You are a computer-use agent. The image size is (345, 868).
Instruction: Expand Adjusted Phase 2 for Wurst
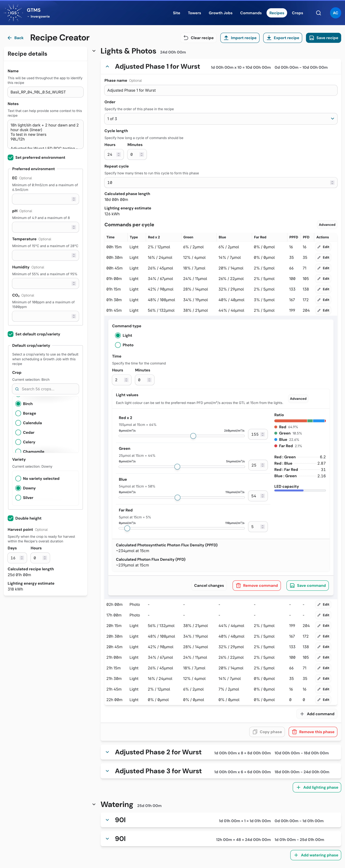(x=107, y=752)
